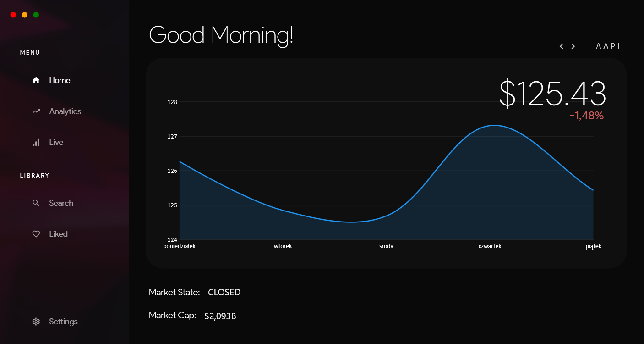Go to next stock with right chevron
The image size is (644, 344).
[x=573, y=46]
